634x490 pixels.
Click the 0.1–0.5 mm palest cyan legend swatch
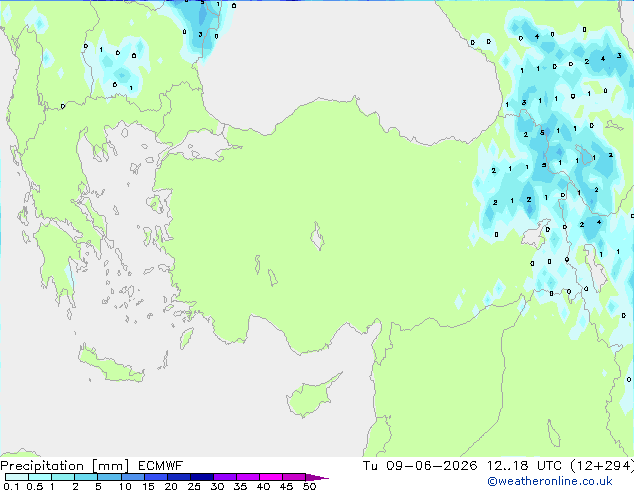coord(17,477)
